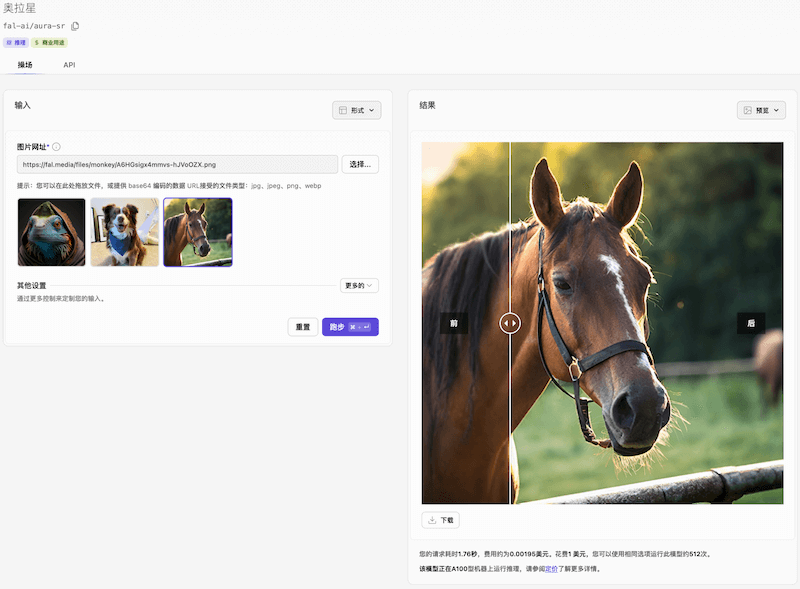The image size is (800, 589).
Task: Open the 定价 pricing link
Action: [x=551, y=569]
